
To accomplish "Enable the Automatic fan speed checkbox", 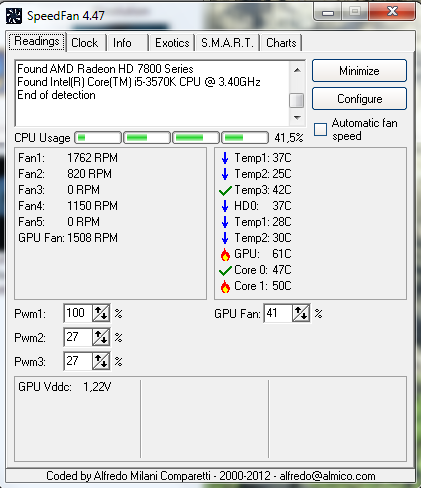I will click(x=320, y=129).
